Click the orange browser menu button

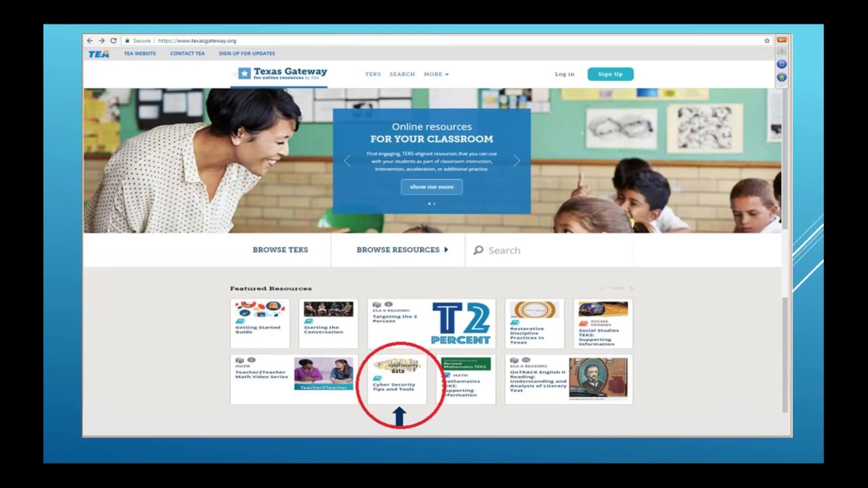click(782, 41)
